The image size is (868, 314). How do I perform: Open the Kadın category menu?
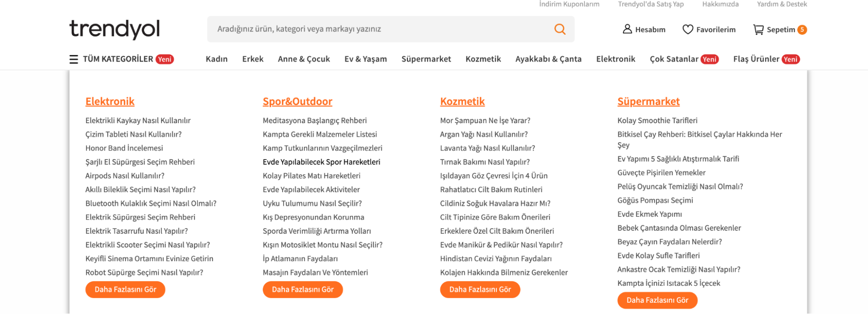[217, 59]
